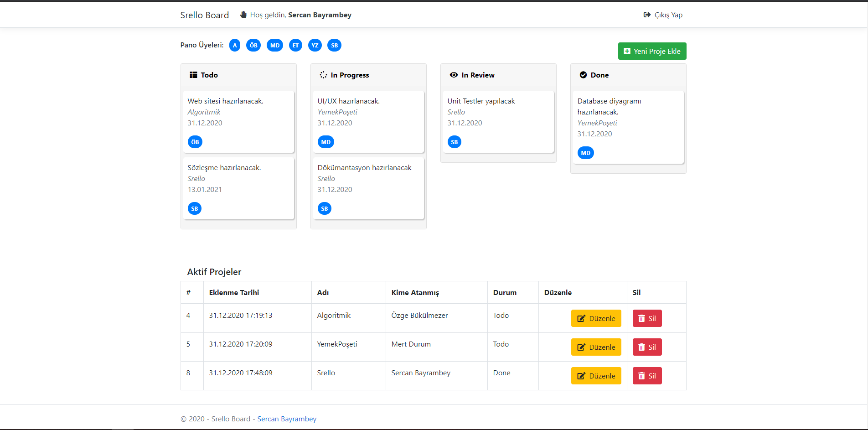The width and height of the screenshot is (868, 430).
Task: Open the Sercan Bayrambey footer link
Action: pyautogui.click(x=287, y=419)
